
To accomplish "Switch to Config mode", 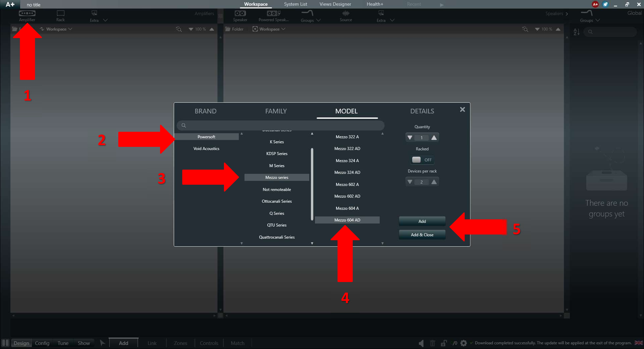I will coord(42,343).
